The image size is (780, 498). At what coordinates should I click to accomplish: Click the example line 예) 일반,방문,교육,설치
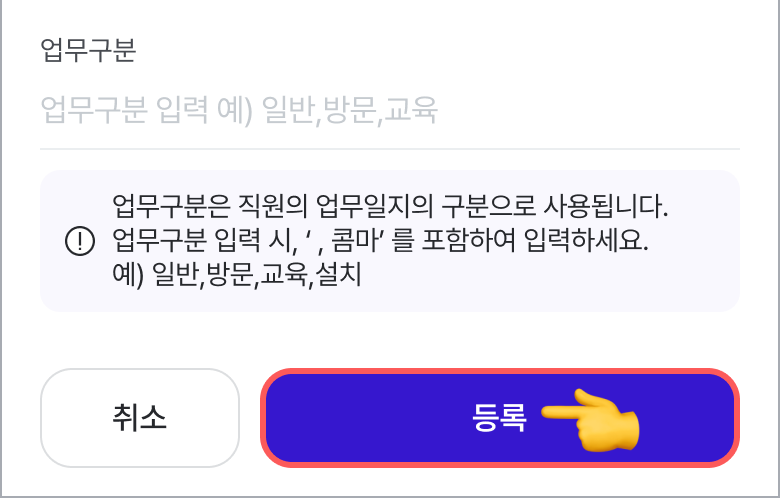click(237, 274)
